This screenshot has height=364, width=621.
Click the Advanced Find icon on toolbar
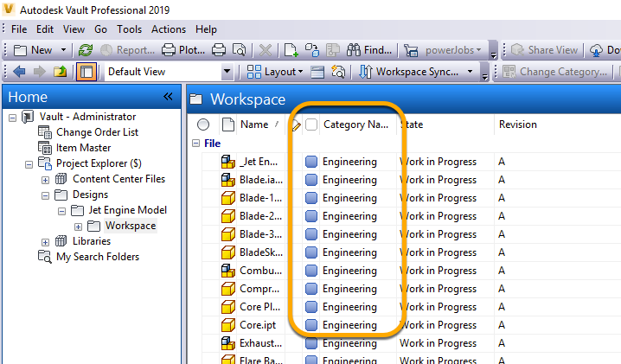[x=338, y=72]
